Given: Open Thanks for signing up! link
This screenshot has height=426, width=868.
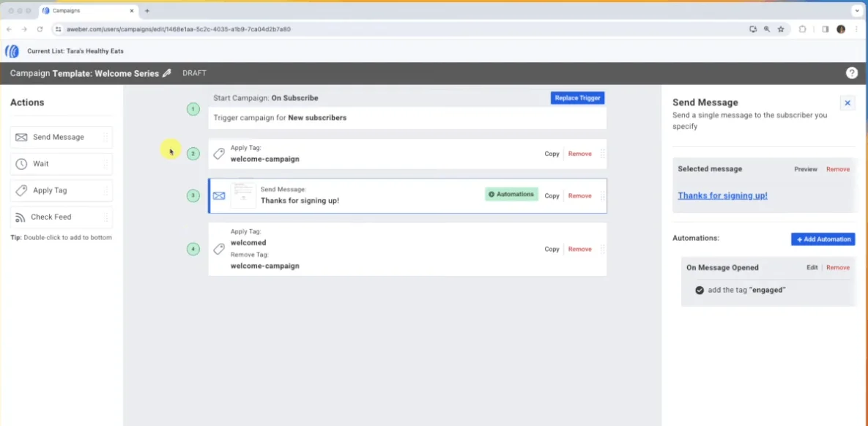Looking at the screenshot, I should point(722,195).
